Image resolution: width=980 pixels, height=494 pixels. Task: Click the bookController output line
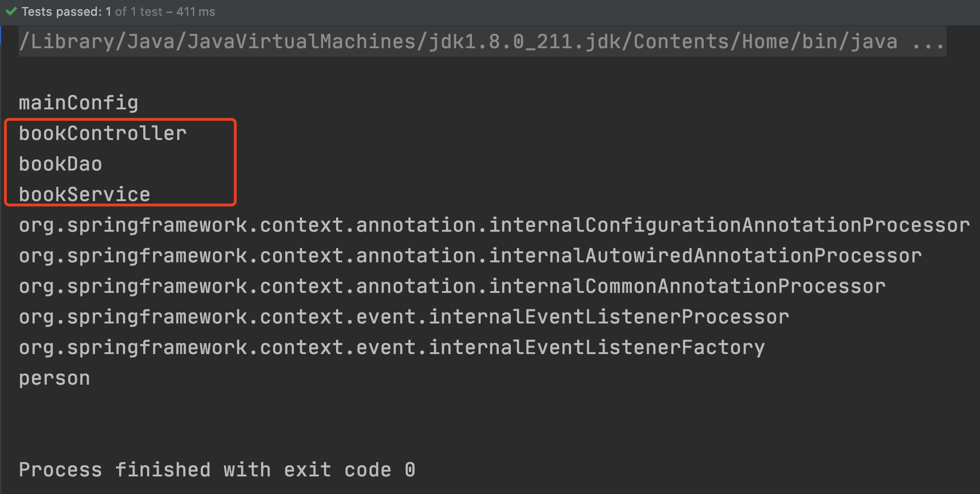(102, 133)
